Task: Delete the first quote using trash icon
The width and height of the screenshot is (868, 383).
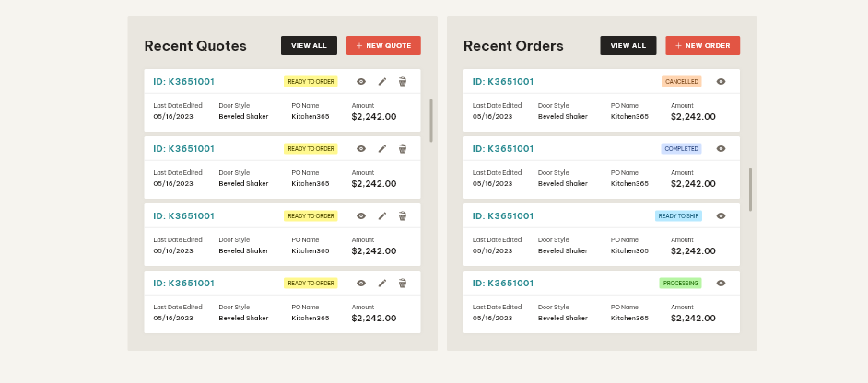Action: tap(403, 82)
